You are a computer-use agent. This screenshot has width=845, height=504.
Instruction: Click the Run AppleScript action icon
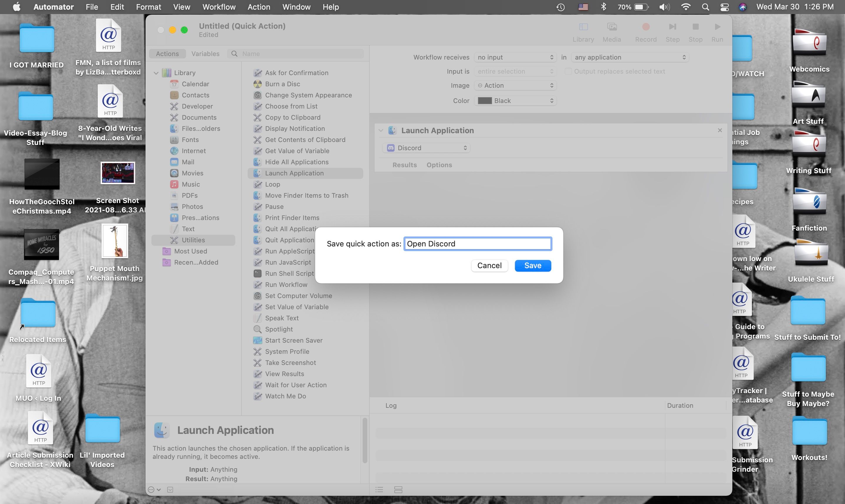click(x=258, y=251)
